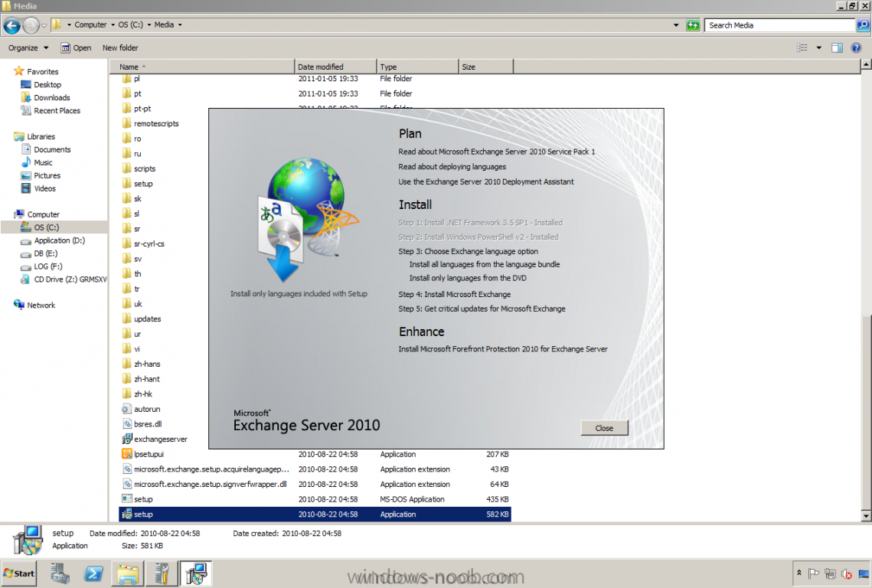Viewport: 872px width, 588px height.
Task: Select the scripts folder icon
Action: [x=127, y=168]
